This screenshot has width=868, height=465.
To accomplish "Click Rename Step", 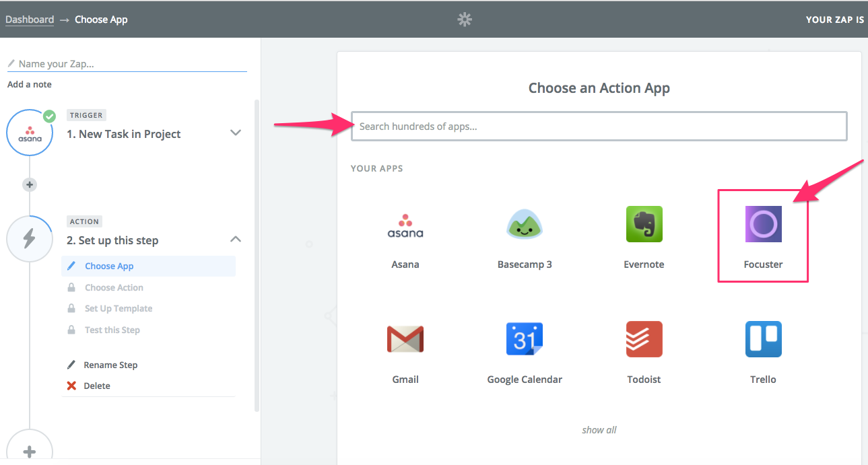I will (110, 365).
